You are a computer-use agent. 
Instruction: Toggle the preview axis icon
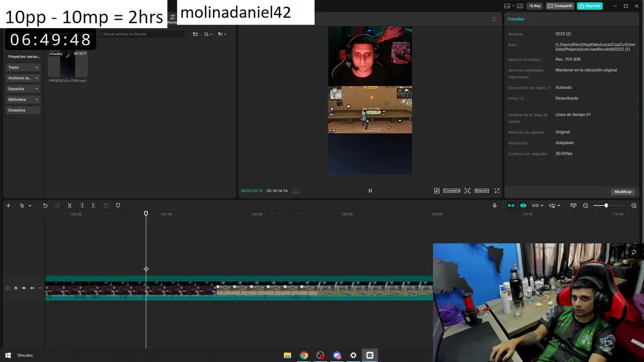pos(552,205)
